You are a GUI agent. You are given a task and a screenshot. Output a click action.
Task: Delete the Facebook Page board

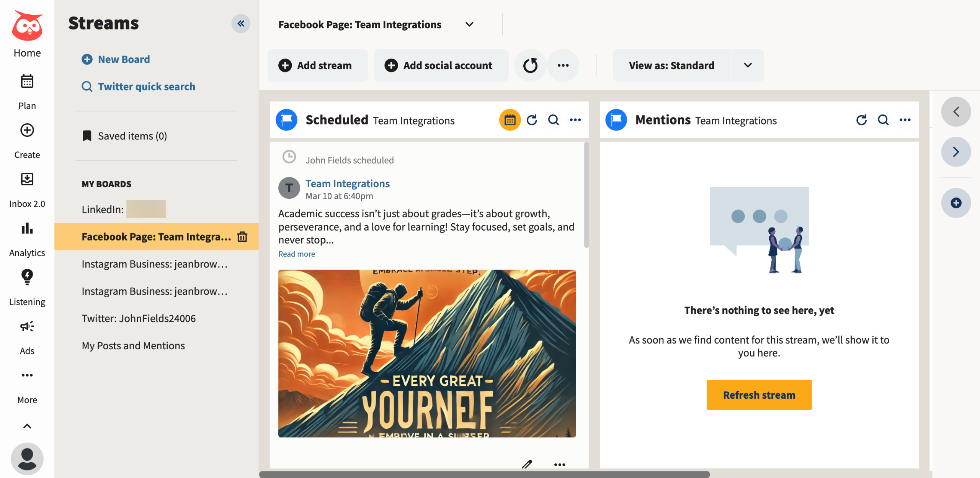[242, 237]
